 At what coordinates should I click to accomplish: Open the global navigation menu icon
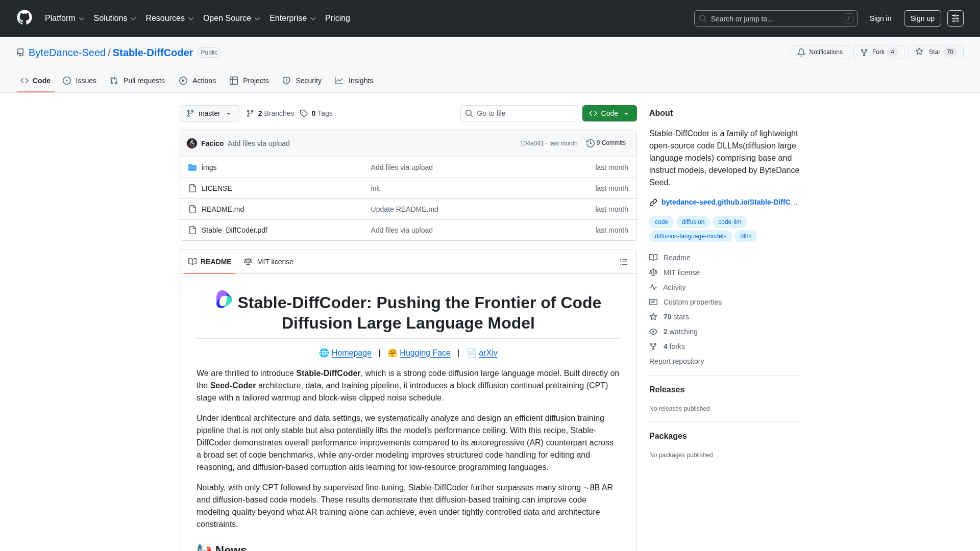click(955, 18)
